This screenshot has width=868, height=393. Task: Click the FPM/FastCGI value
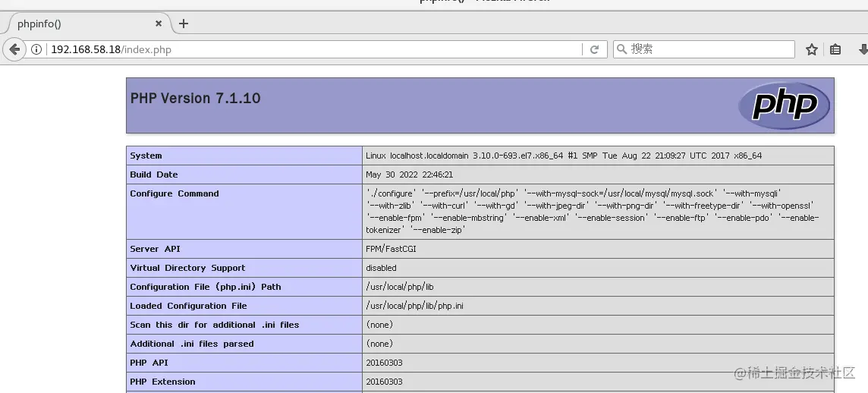pyautogui.click(x=391, y=249)
